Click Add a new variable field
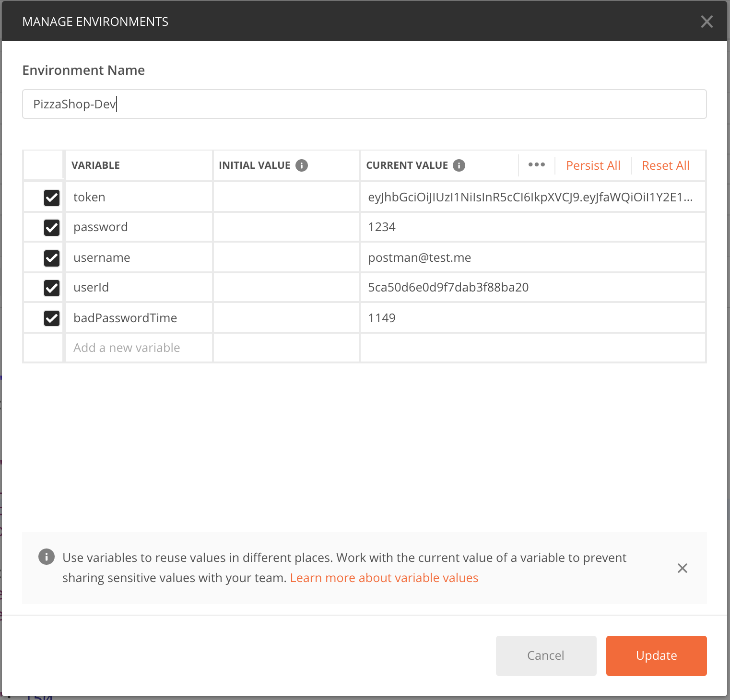The height and width of the screenshot is (700, 730). 139,348
